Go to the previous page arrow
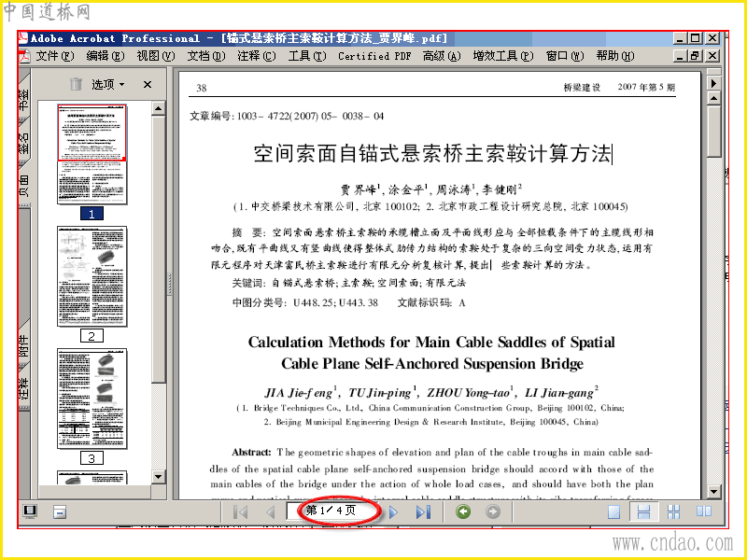747x560 pixels. coord(270,511)
